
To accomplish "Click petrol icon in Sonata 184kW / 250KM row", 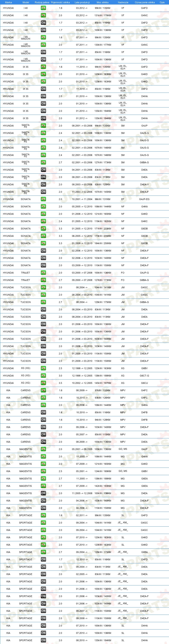I will (43, 243).
